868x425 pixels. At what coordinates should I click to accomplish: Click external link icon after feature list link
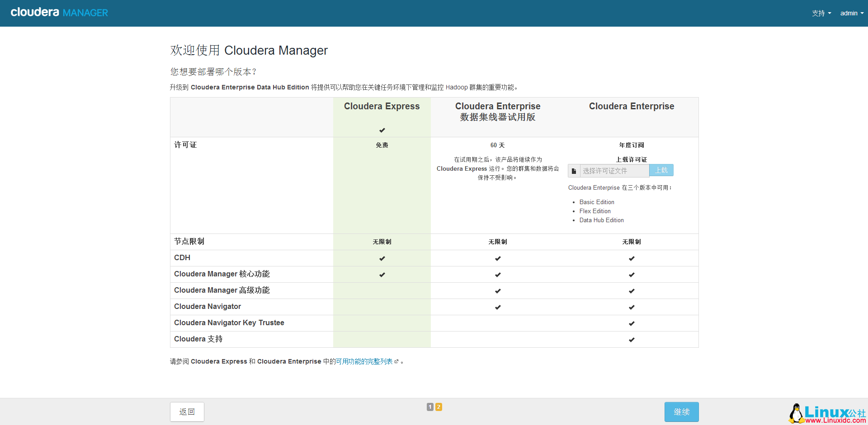click(396, 362)
